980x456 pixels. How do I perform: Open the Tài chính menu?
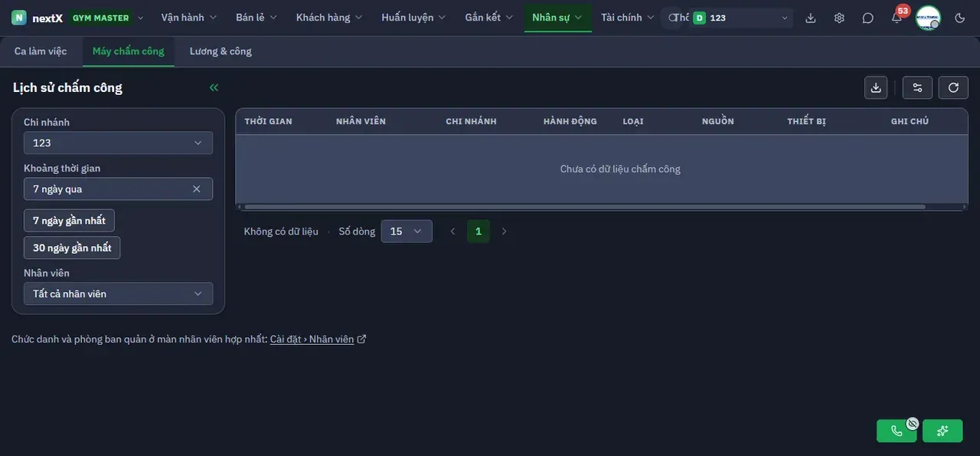click(x=628, y=18)
